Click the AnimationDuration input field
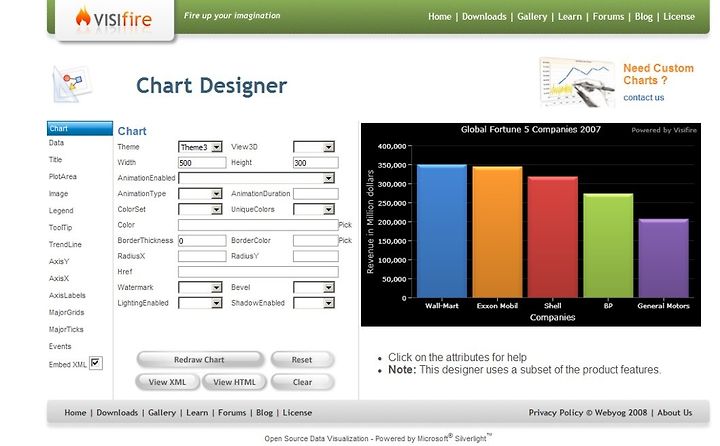Screen dimensions: 720x446 316,194
